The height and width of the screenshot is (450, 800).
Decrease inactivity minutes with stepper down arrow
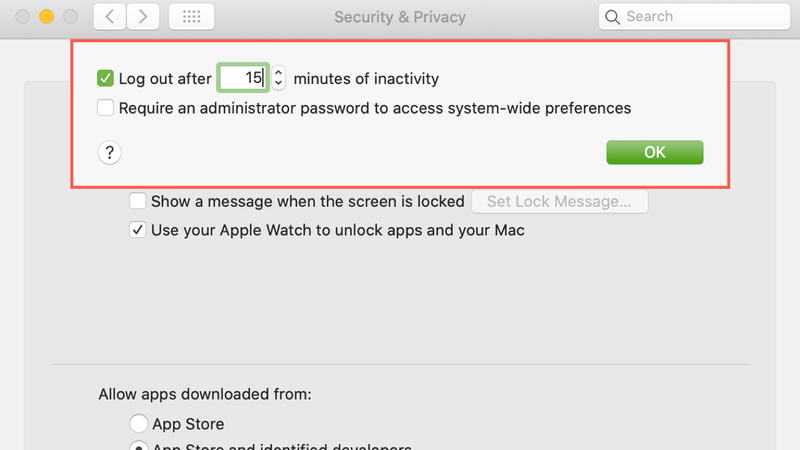pyautogui.click(x=279, y=83)
